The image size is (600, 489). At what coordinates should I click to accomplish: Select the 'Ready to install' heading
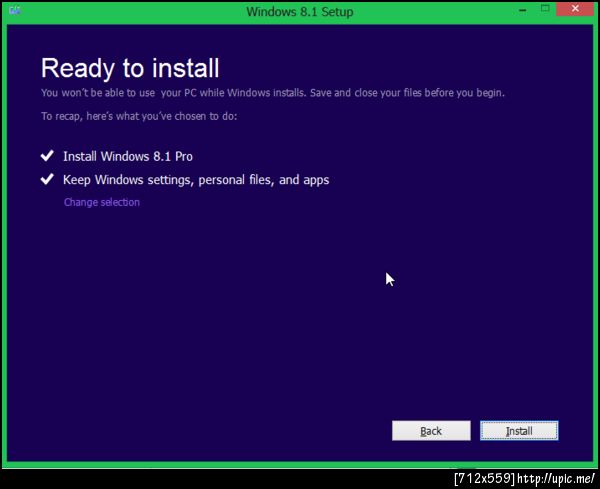tap(130, 68)
